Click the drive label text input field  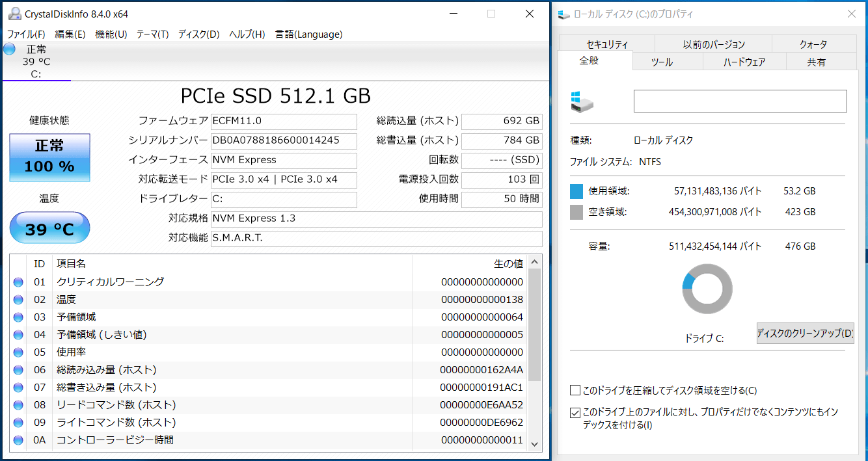point(740,101)
